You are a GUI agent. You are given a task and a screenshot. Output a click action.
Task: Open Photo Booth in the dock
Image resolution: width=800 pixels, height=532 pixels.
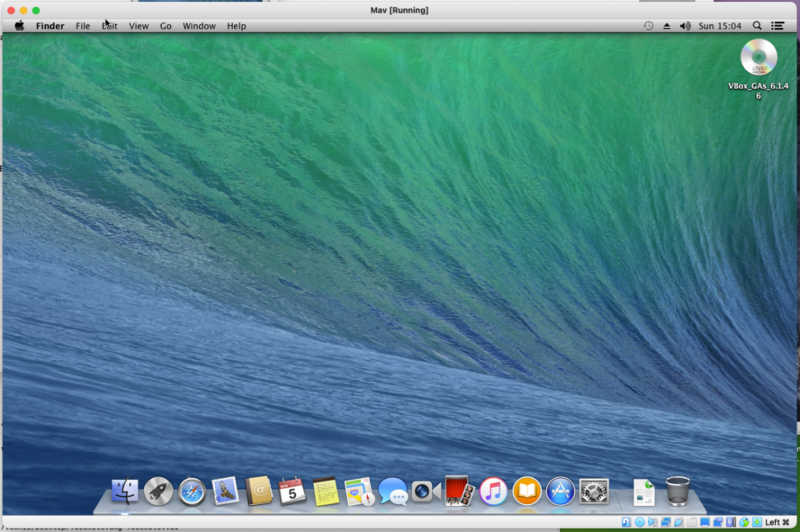[459, 491]
